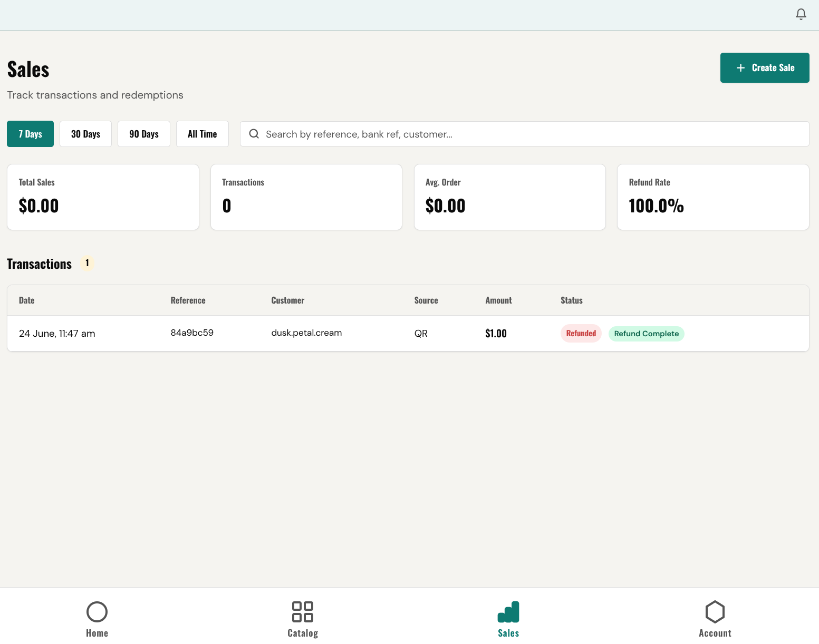Open the Transactions count card

tap(306, 197)
